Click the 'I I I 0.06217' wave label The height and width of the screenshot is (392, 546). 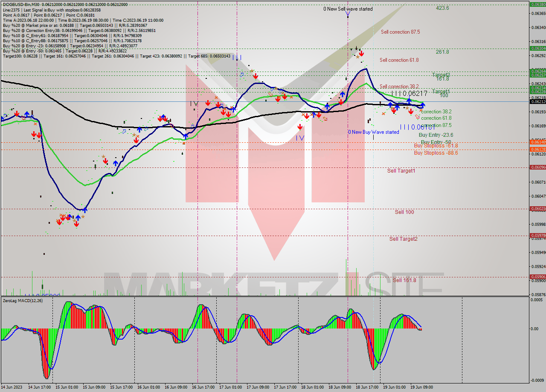pyautogui.click(x=409, y=93)
